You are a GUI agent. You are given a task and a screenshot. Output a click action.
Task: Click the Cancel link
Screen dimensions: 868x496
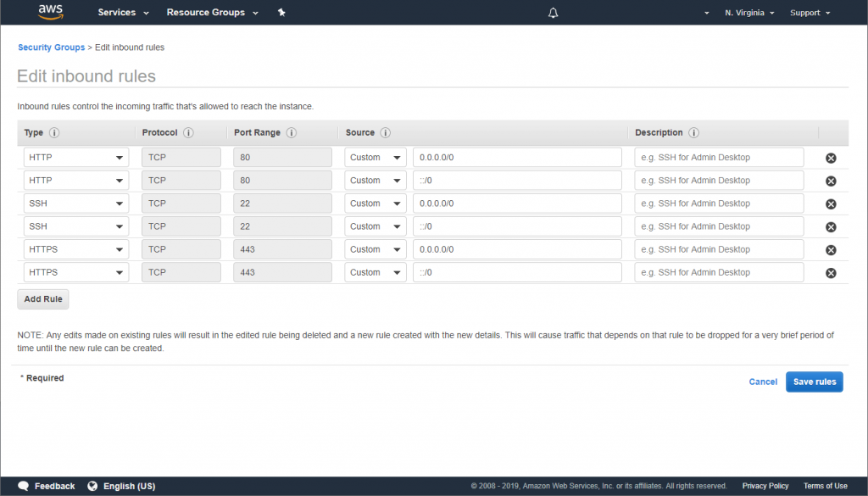[762, 382]
